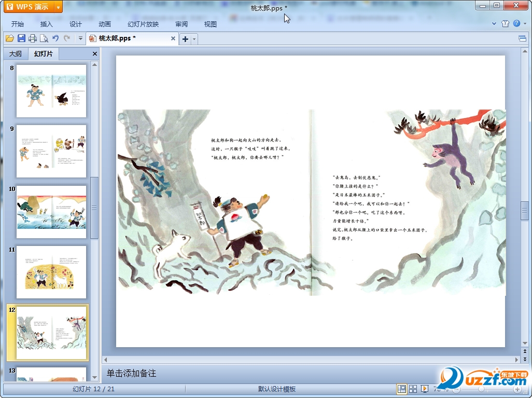Close the slide thumbnail pane
532x398 pixels.
pos(95,53)
